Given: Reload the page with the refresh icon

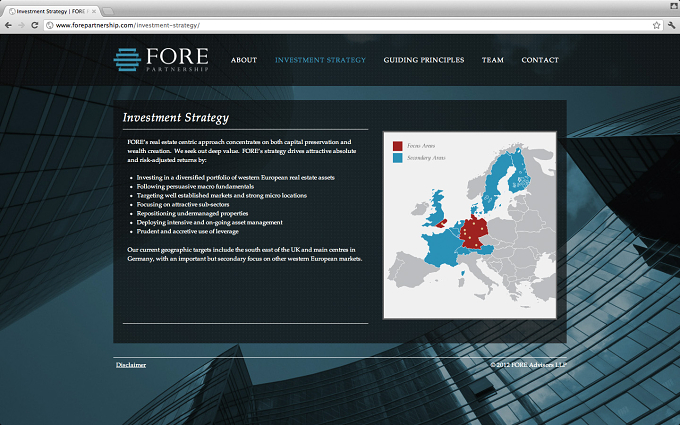Looking at the screenshot, I should pyautogui.click(x=35, y=26).
